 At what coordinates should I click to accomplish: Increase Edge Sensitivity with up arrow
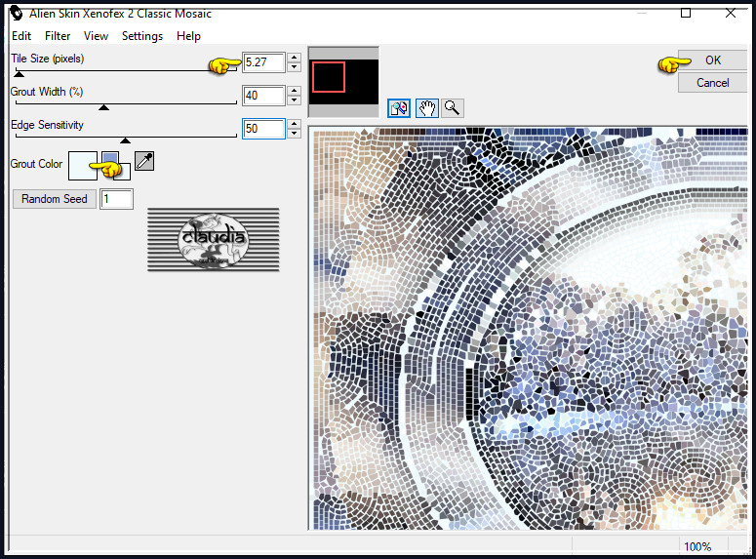294,124
